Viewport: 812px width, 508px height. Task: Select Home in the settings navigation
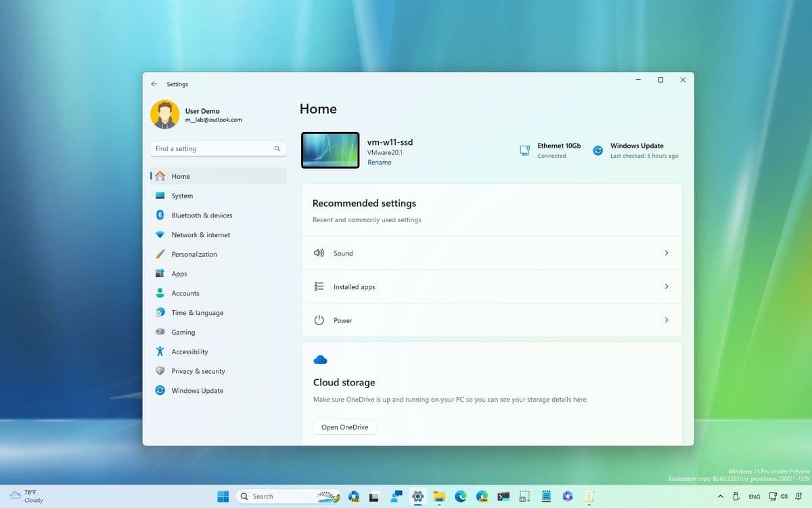click(x=180, y=176)
